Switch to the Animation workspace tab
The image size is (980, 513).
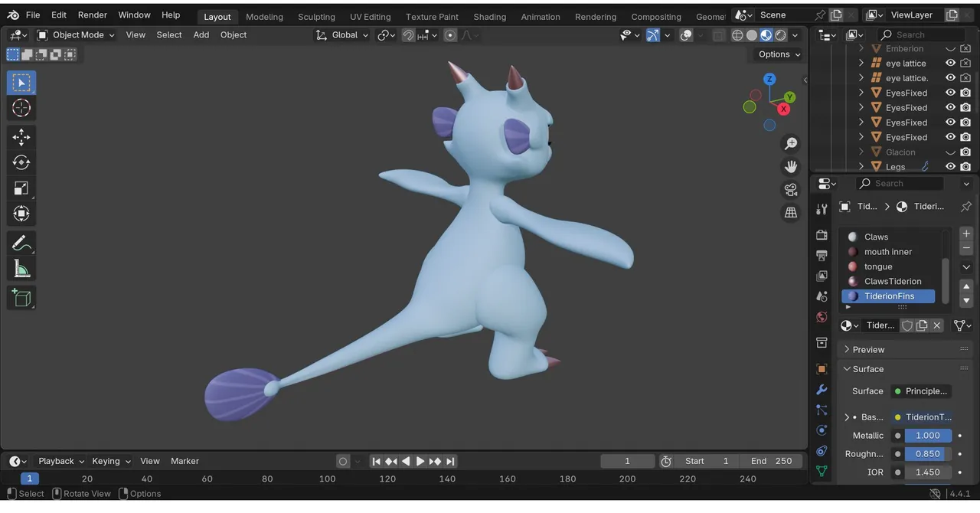[541, 16]
